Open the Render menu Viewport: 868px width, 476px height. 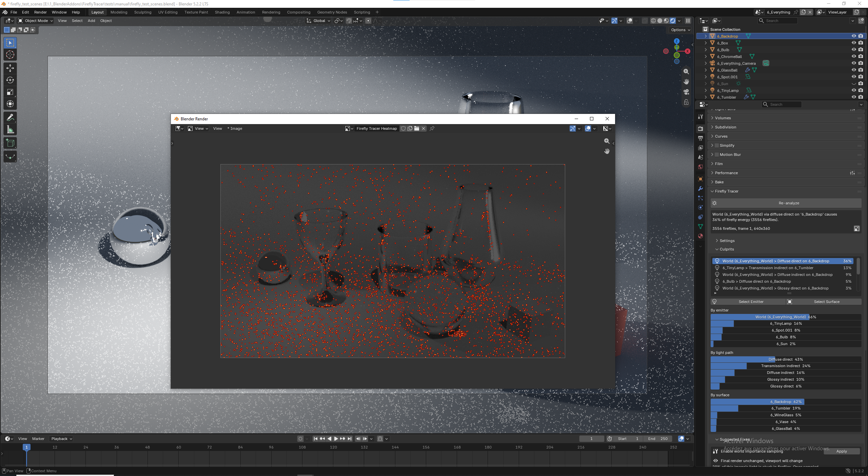click(x=40, y=12)
